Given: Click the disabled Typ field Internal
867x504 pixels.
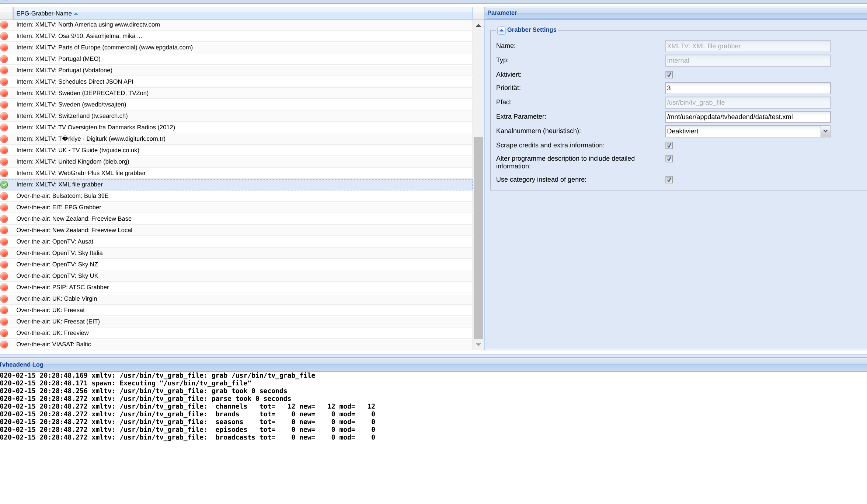Looking at the screenshot, I should [x=748, y=61].
